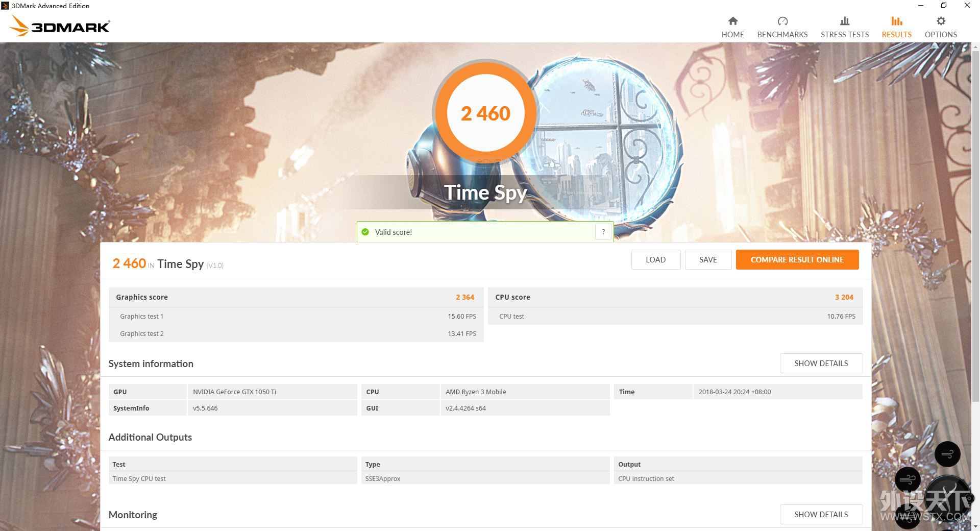Click the SystemInfo v5.5.646 value

click(273, 408)
